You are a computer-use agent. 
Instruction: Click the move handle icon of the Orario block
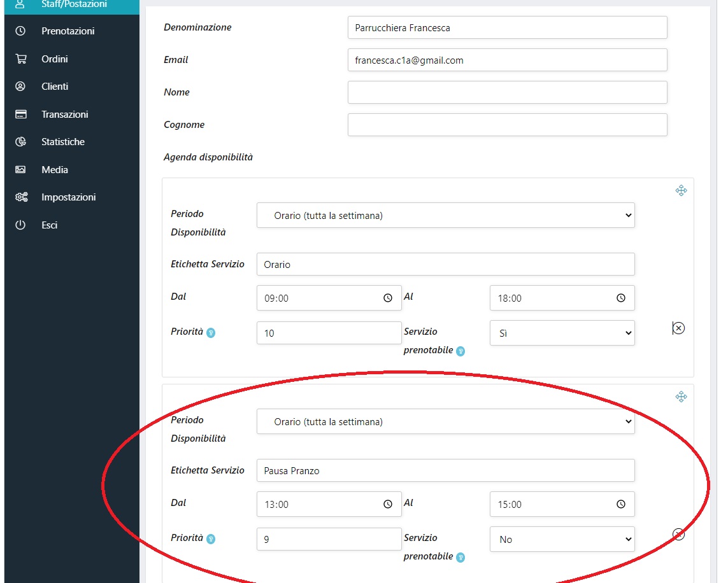click(681, 191)
